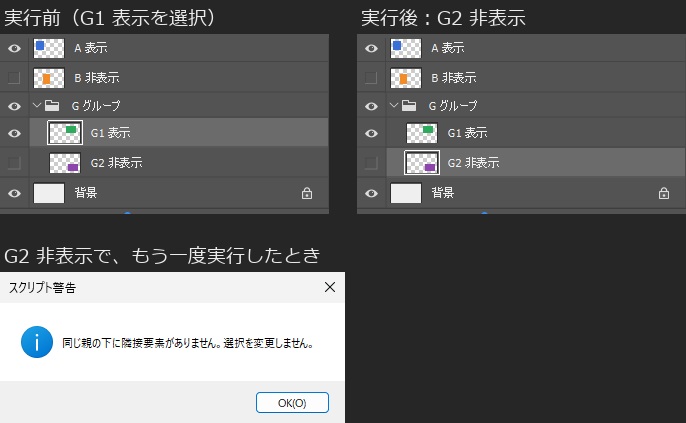Click folder icon of G グループ in left panel

tap(52, 105)
